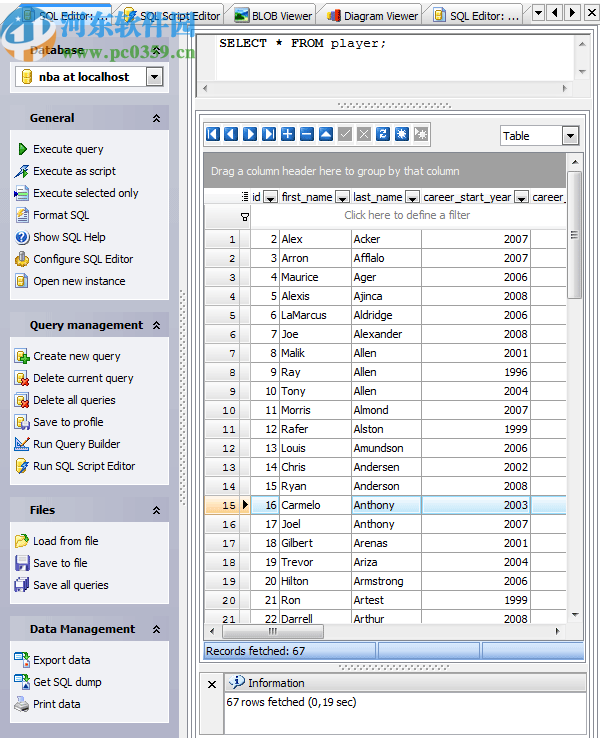Go to next record navigator button
The width and height of the screenshot is (602, 738).
[x=250, y=135]
